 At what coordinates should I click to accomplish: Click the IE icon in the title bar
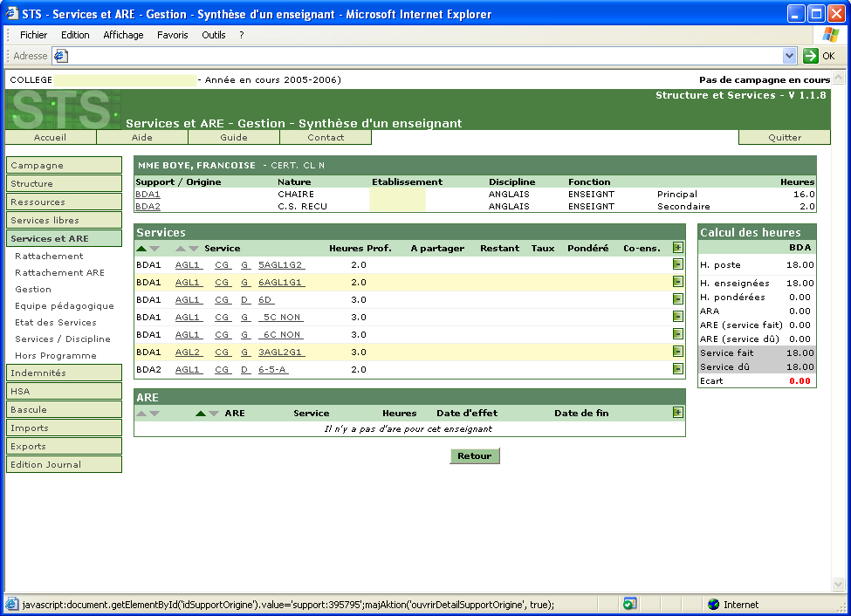12,14
